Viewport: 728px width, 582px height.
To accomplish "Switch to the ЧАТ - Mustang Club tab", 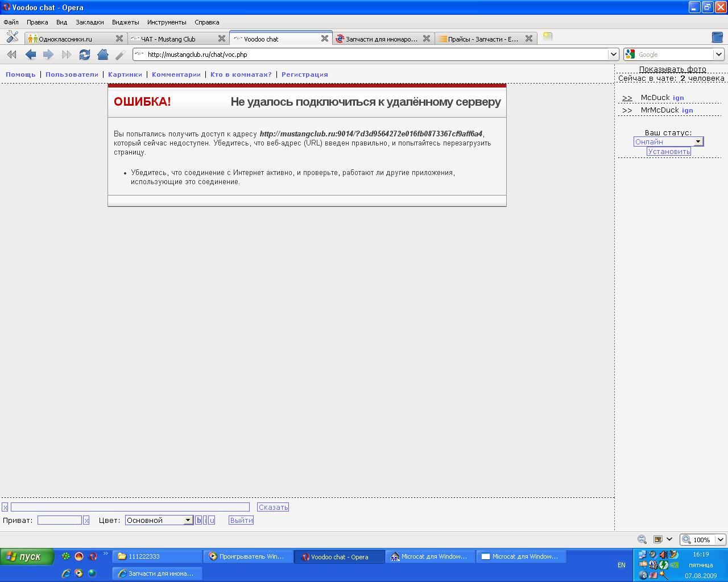I will [172, 39].
